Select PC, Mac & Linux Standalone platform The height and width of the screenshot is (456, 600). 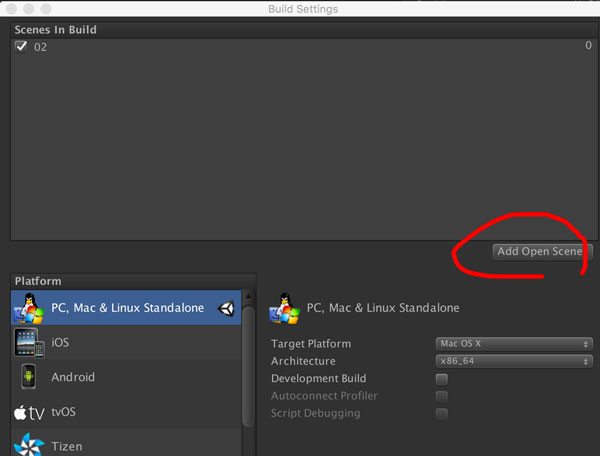[126, 308]
